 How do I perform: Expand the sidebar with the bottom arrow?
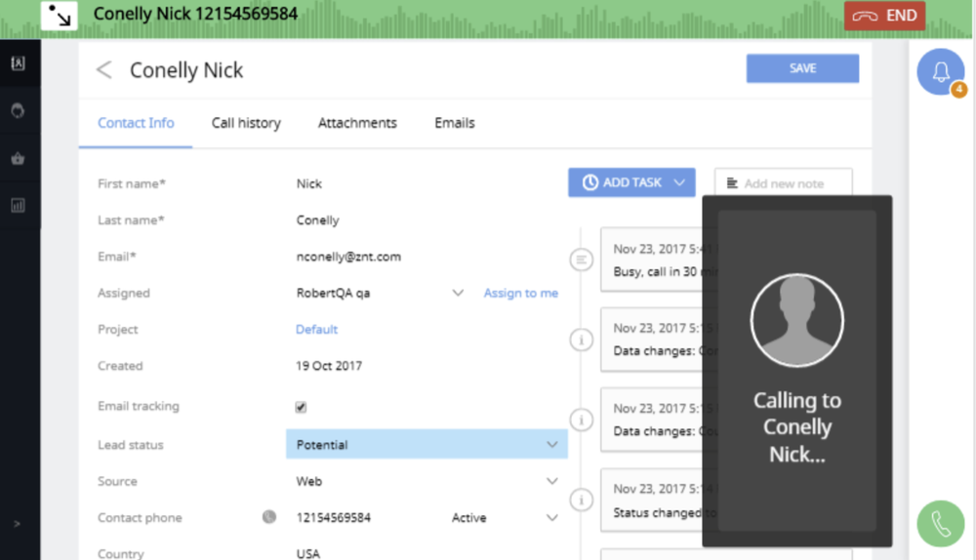17,524
